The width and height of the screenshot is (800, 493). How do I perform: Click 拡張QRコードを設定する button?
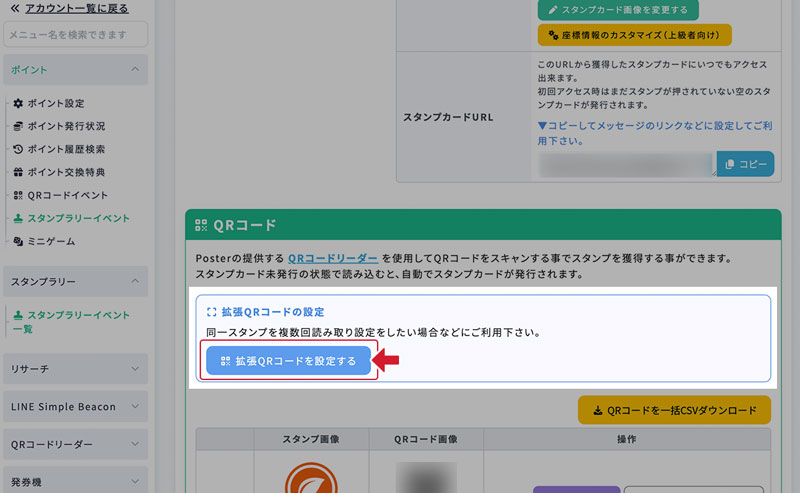tap(288, 361)
